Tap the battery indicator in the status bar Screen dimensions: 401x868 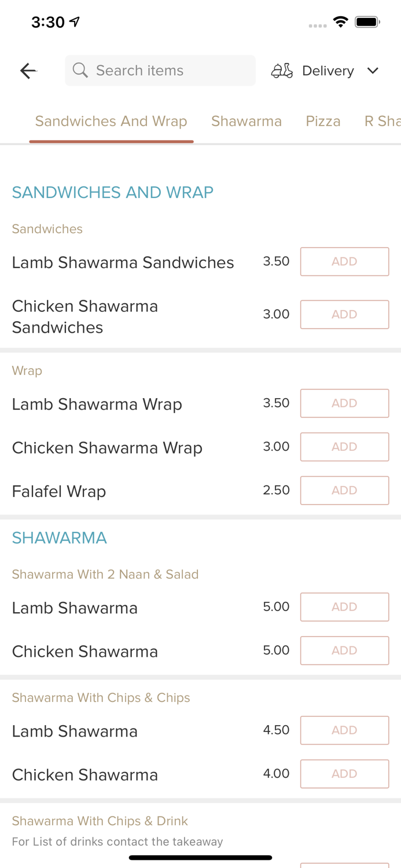[x=367, y=21]
